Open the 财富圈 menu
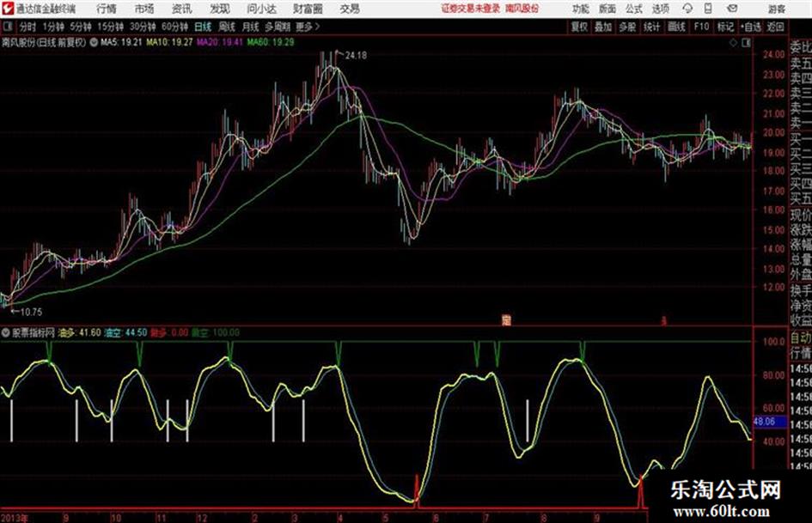812x523 pixels. [x=308, y=9]
